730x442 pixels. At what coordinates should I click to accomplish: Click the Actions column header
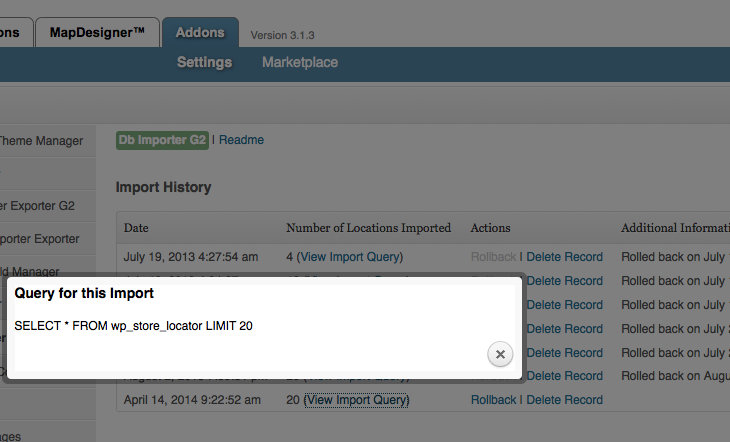point(490,228)
